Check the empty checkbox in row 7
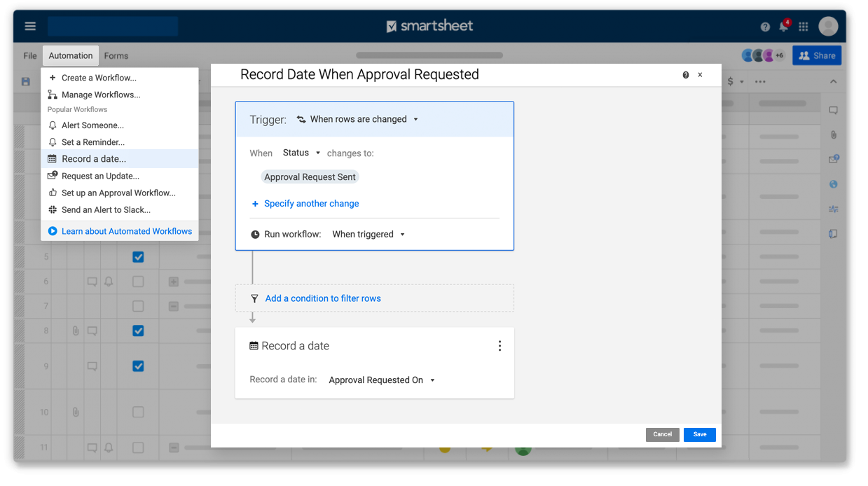 [x=137, y=306]
